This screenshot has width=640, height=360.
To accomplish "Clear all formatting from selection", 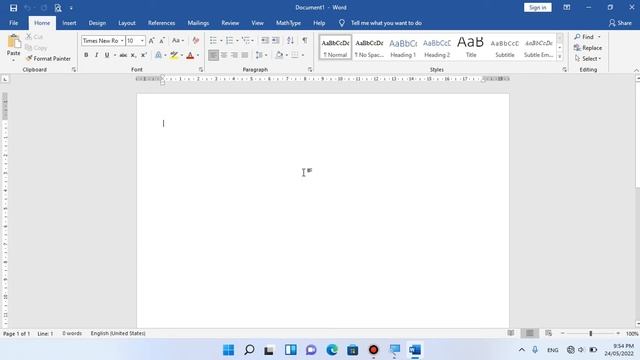I will pos(196,41).
